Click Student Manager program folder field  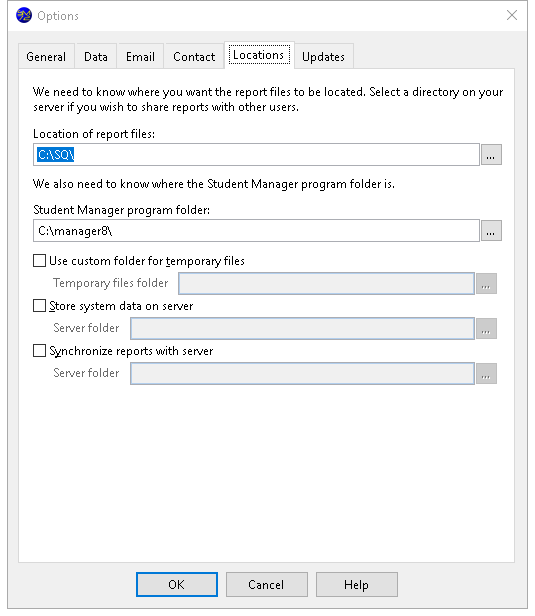coord(256,231)
